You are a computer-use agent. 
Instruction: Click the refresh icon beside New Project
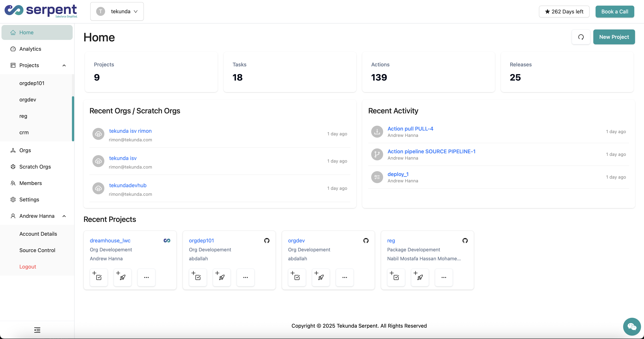(581, 37)
